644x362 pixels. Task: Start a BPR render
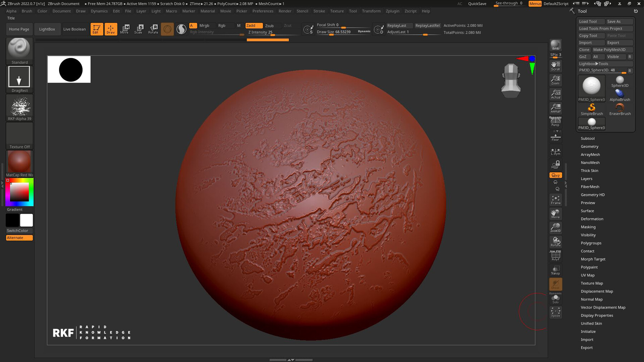point(555,46)
